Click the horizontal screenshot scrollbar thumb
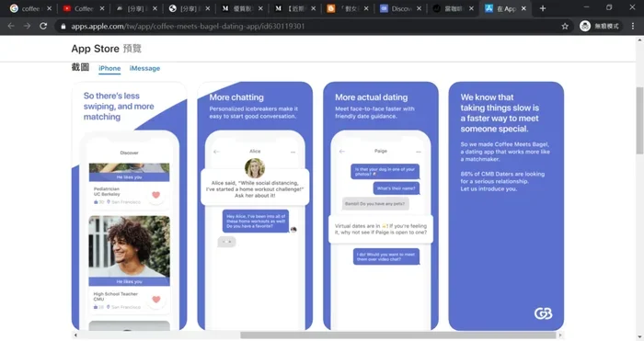The image size is (644, 341). (397, 335)
